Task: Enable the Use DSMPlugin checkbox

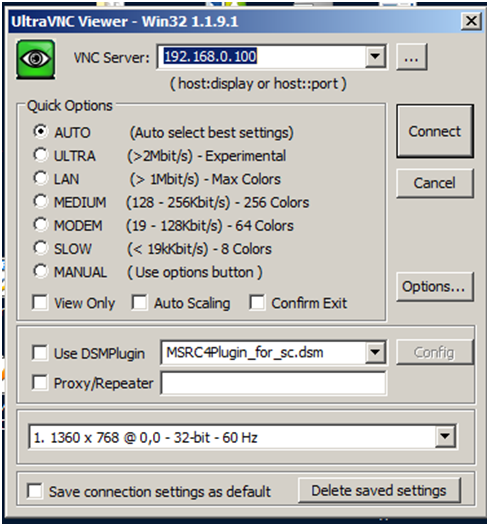Action: coord(40,353)
